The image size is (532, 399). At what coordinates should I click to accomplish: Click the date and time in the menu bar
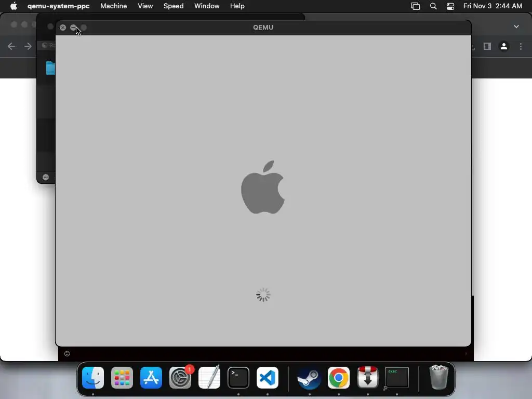coord(493,6)
